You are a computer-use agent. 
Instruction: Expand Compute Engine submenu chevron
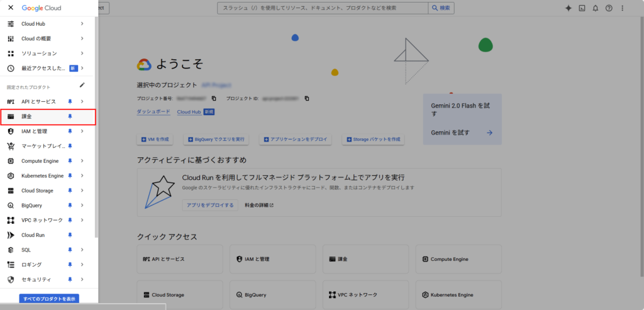click(82, 161)
